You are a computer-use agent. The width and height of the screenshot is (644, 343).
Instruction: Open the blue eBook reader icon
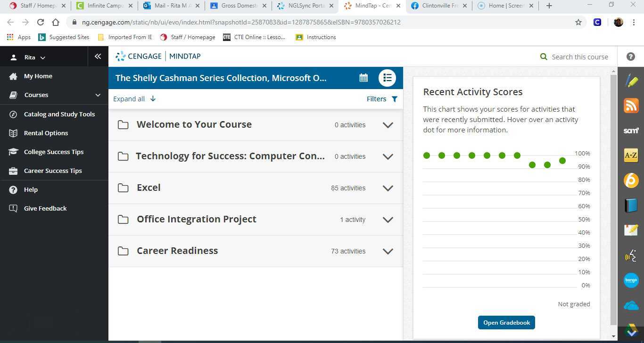point(631,205)
